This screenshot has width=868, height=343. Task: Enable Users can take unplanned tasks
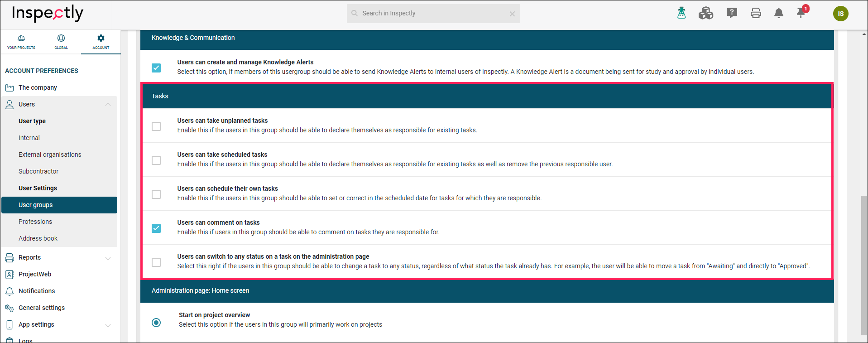tap(156, 126)
